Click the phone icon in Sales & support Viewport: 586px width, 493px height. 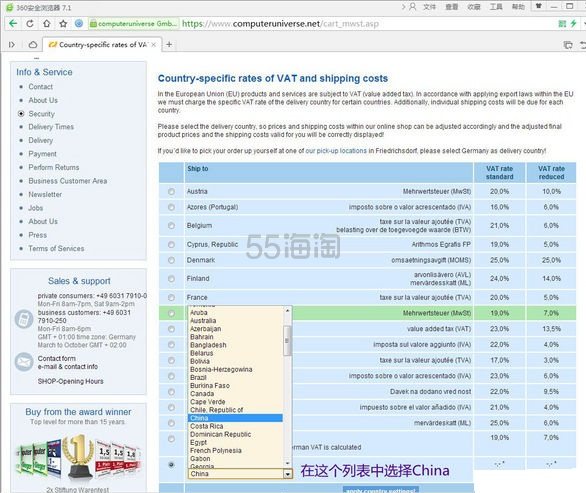[x=24, y=319]
